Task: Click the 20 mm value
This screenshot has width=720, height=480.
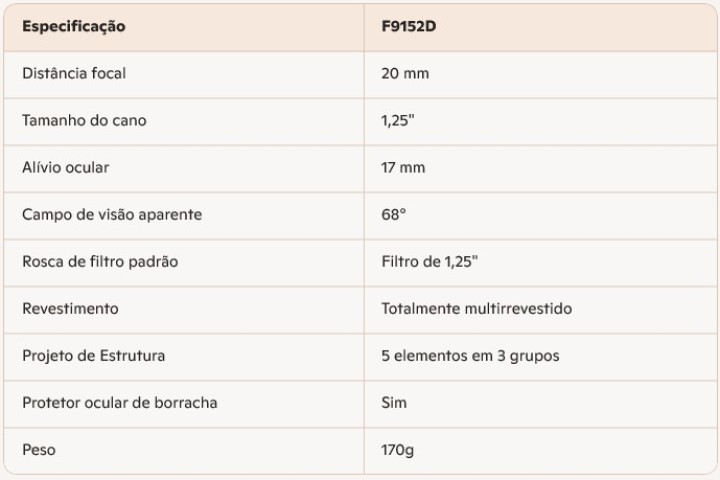Action: (x=405, y=73)
